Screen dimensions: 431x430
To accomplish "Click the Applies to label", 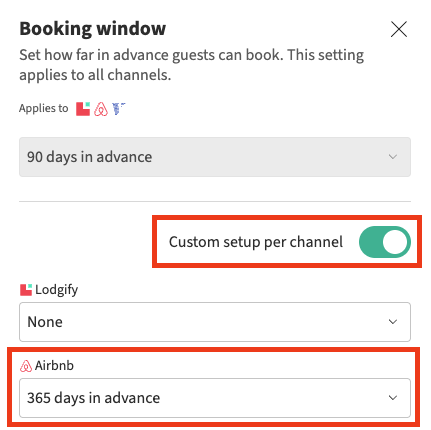I will pos(44,109).
